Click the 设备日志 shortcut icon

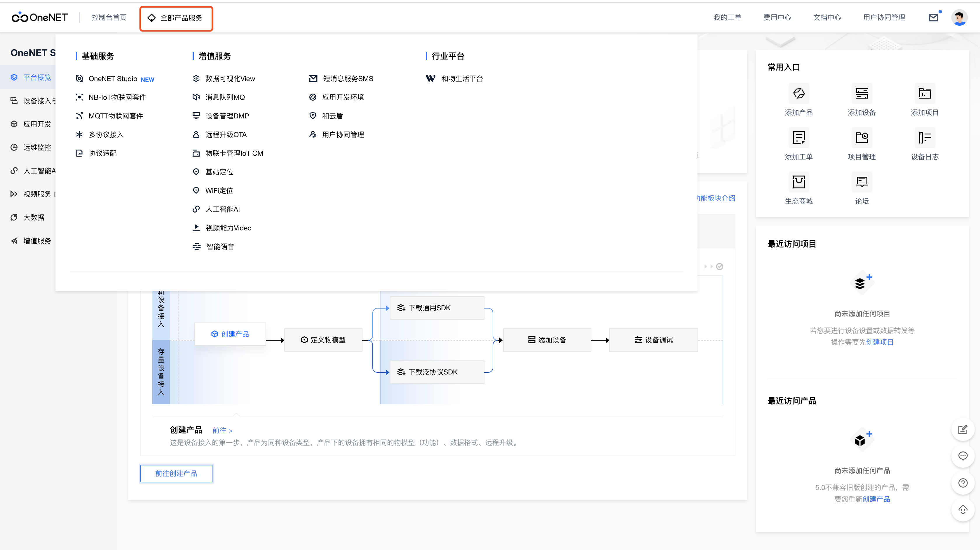pyautogui.click(x=925, y=138)
